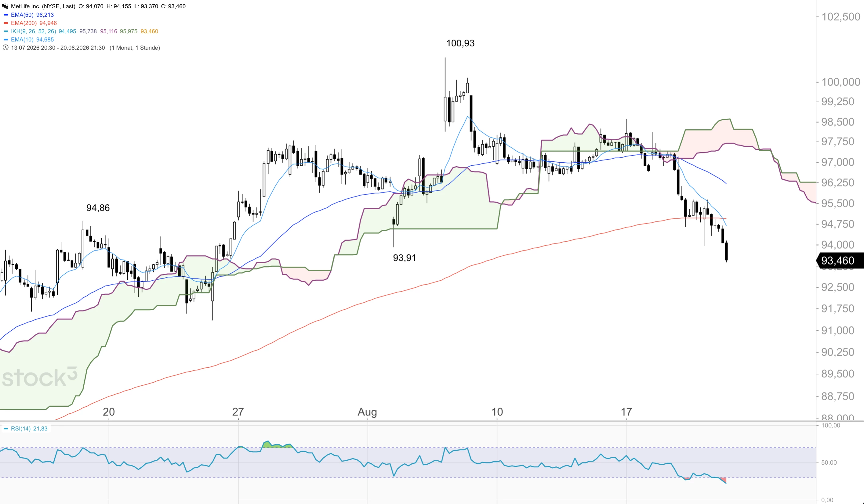Click the 97,000 price axis label
Image resolution: width=864 pixels, height=504 pixels.
coord(838,162)
